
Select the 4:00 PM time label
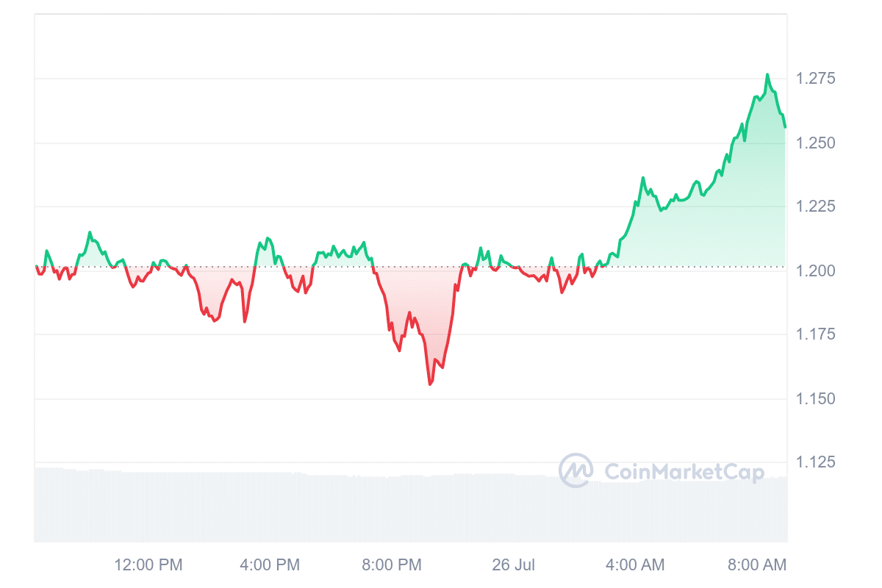point(270,564)
